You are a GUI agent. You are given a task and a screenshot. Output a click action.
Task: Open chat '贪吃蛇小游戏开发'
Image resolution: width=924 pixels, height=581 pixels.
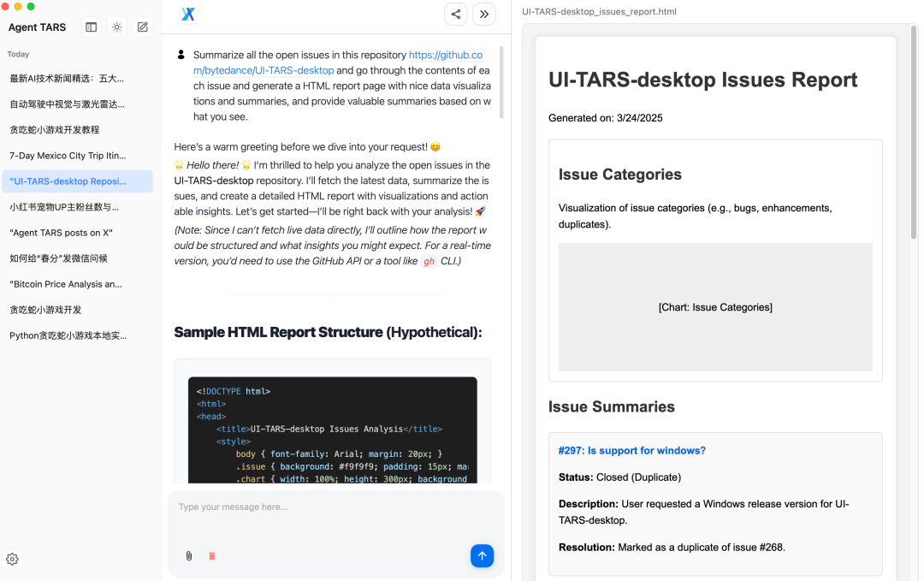[x=77, y=310]
